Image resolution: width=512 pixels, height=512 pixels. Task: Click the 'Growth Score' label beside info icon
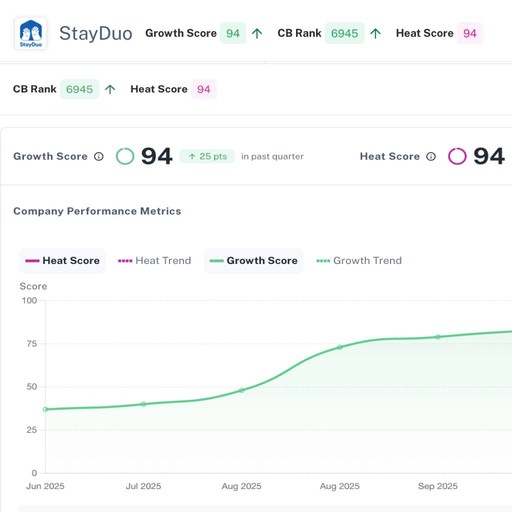(x=50, y=156)
